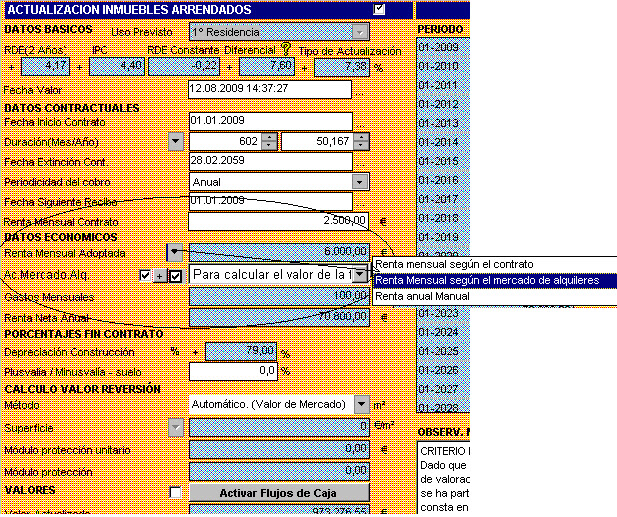The image size is (617, 517).
Task: Open the date picker dots for Fecha Valor
Action: pos(359,93)
